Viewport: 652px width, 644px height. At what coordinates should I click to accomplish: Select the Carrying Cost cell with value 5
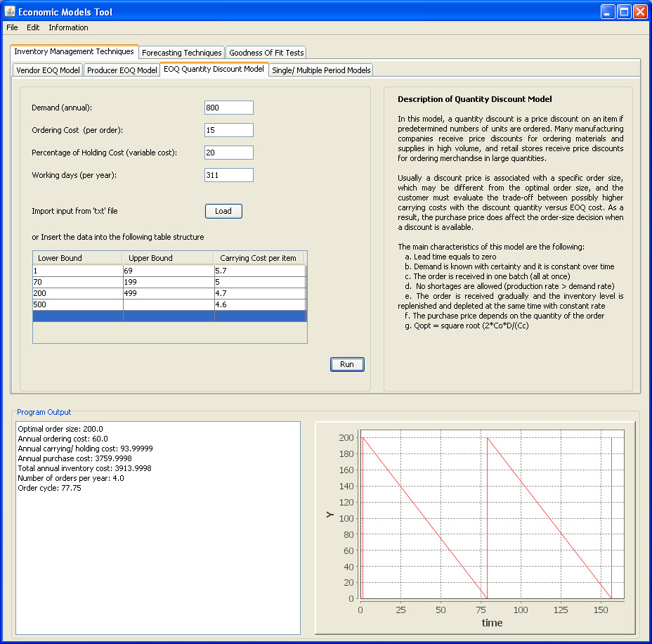260,282
